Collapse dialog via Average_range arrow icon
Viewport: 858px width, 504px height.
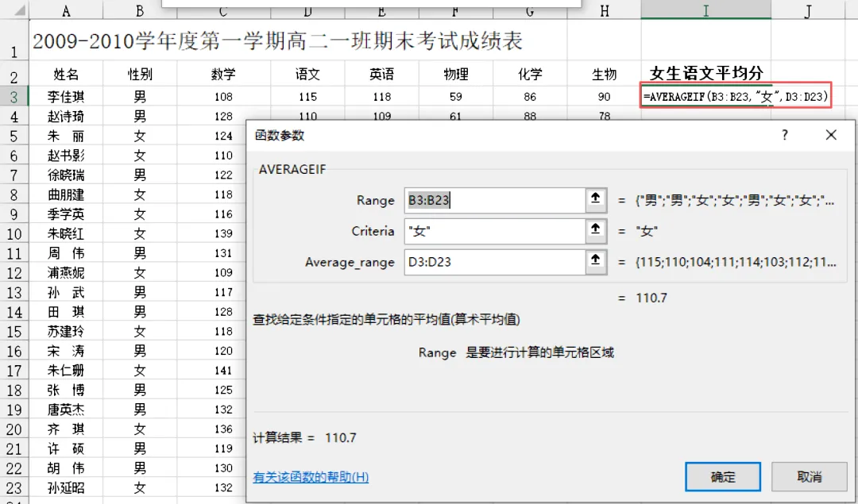pyautogui.click(x=596, y=262)
